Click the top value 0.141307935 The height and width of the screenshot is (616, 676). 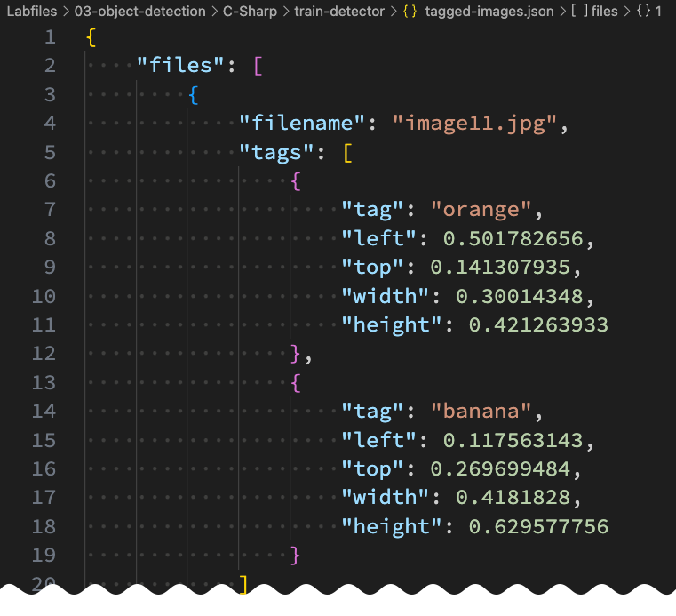[500, 268]
